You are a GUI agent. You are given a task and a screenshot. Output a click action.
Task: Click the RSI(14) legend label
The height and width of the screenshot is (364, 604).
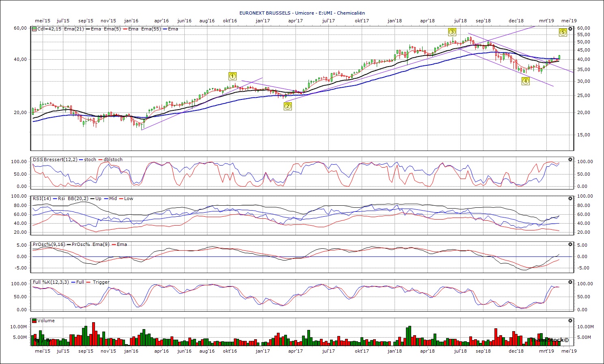(x=42, y=198)
